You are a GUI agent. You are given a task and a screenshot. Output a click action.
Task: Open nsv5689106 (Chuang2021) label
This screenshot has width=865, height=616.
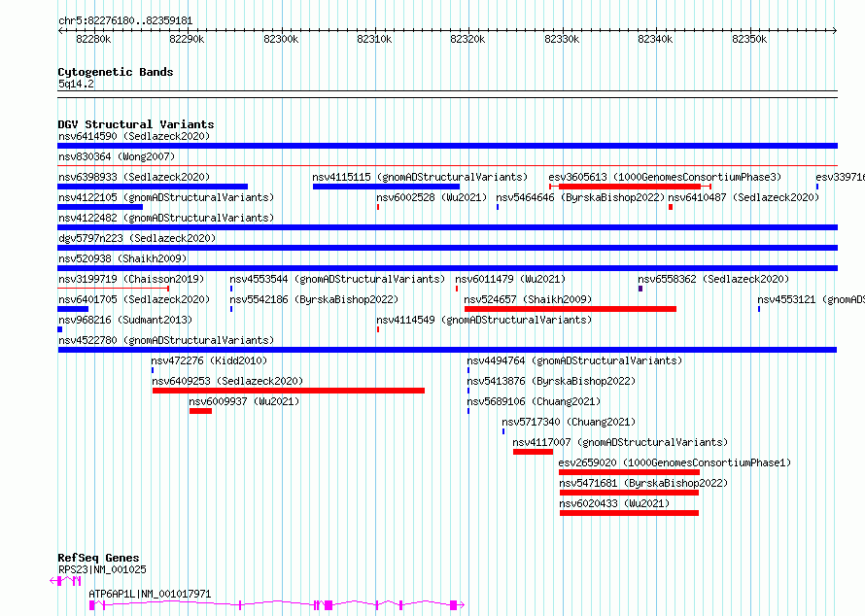pyautogui.click(x=534, y=401)
